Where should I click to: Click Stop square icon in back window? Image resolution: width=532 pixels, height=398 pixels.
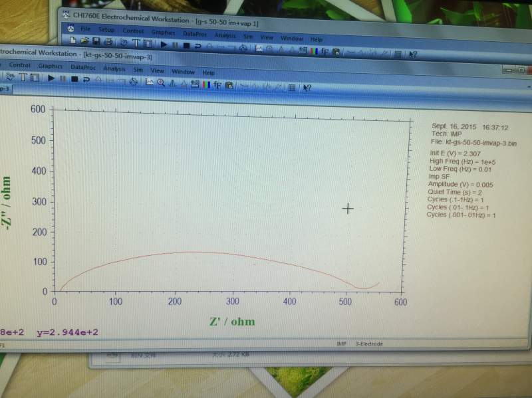click(x=186, y=45)
